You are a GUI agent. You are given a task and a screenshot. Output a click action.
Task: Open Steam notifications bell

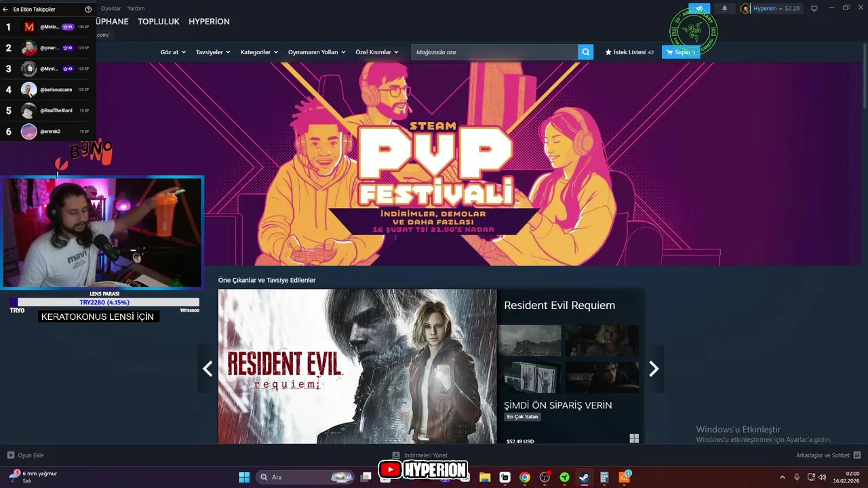tap(724, 9)
